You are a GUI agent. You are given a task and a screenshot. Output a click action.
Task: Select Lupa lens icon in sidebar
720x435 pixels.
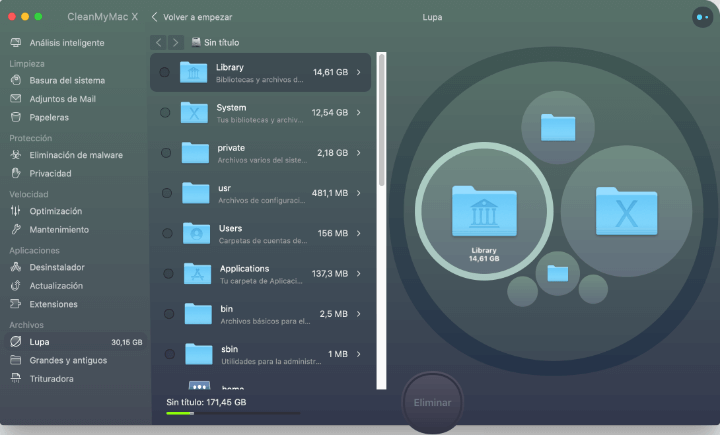(x=16, y=341)
